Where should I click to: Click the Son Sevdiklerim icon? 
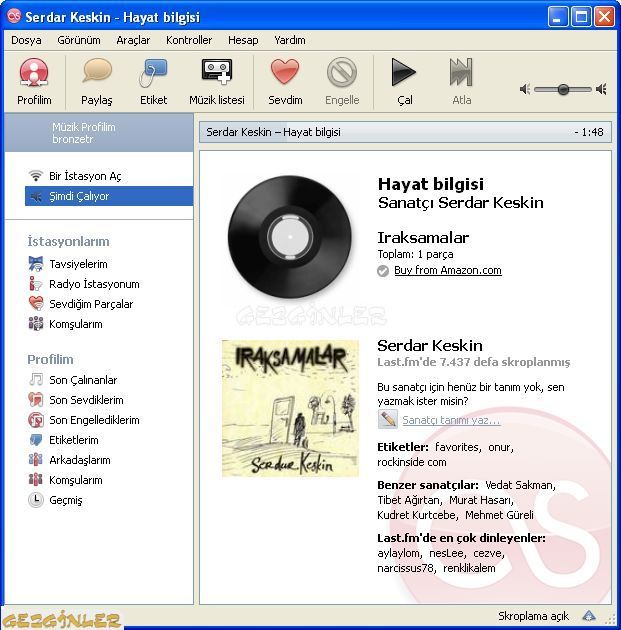click(36, 400)
